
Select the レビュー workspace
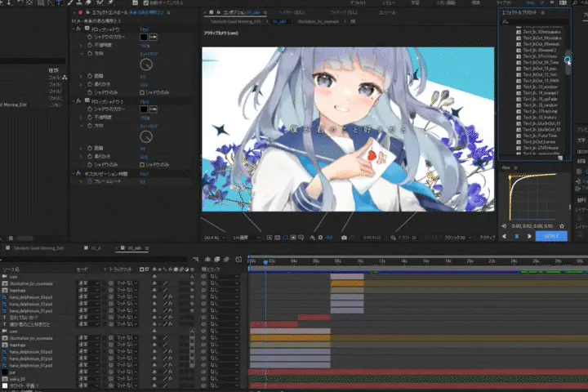(389, 3)
